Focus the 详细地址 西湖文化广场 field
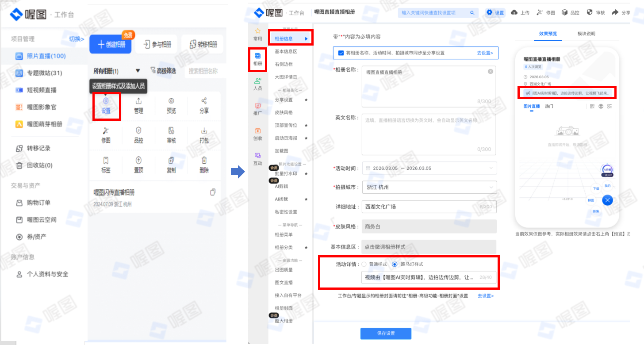The height and width of the screenshot is (345, 644). tap(429, 207)
